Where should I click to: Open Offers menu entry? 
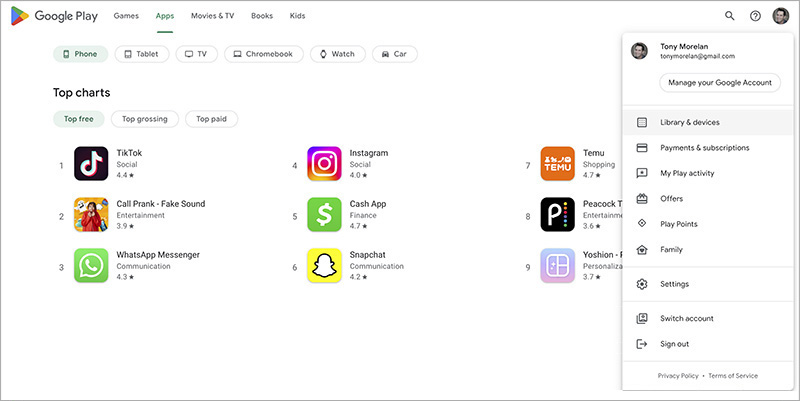coord(708,198)
